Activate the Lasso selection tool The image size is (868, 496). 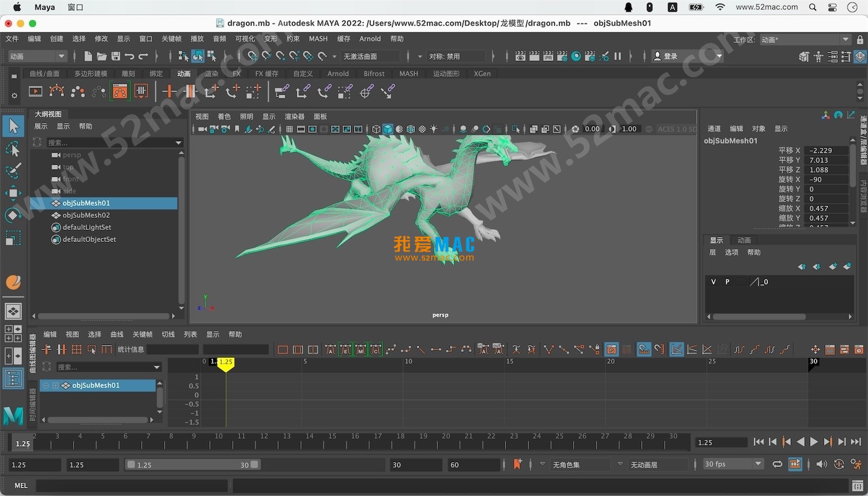click(x=13, y=148)
